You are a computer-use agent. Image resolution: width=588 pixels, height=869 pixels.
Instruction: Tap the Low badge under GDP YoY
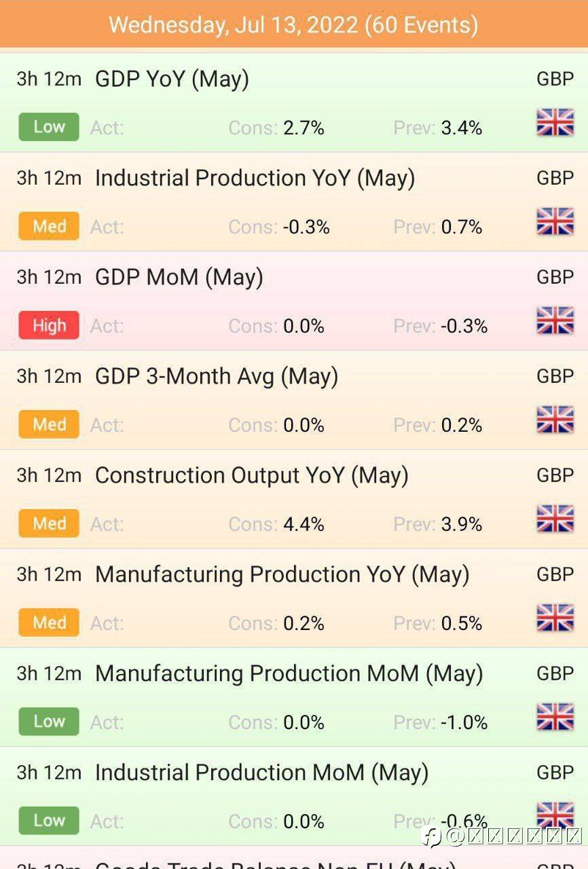49,127
